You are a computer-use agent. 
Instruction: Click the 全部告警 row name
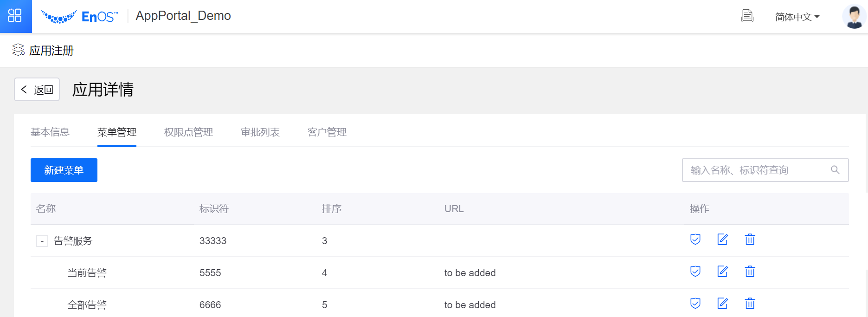pyautogui.click(x=87, y=305)
